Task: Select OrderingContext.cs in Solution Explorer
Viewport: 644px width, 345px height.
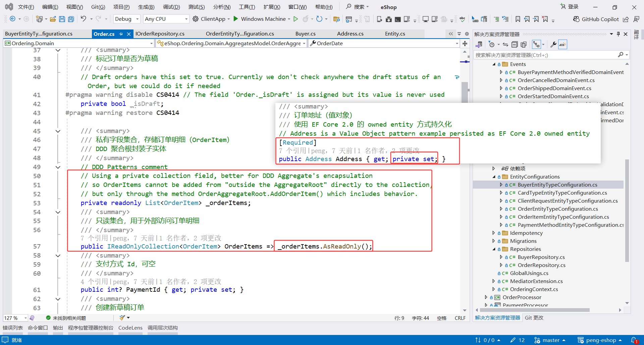Action: click(534, 289)
